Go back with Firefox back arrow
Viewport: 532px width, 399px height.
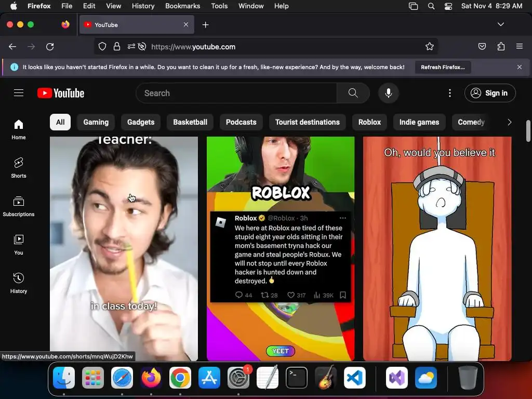click(12, 47)
